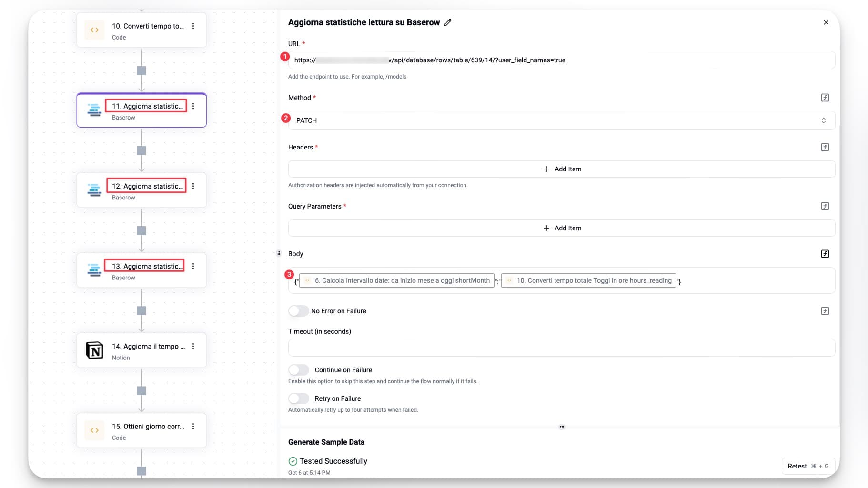Toggle dynamic value for Headers field

(825, 147)
